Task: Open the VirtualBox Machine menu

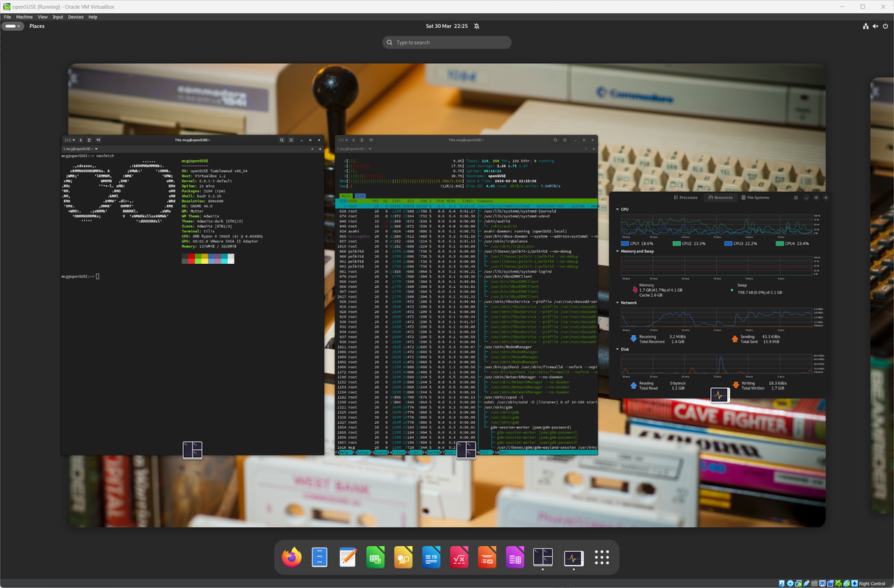Action: pos(24,16)
